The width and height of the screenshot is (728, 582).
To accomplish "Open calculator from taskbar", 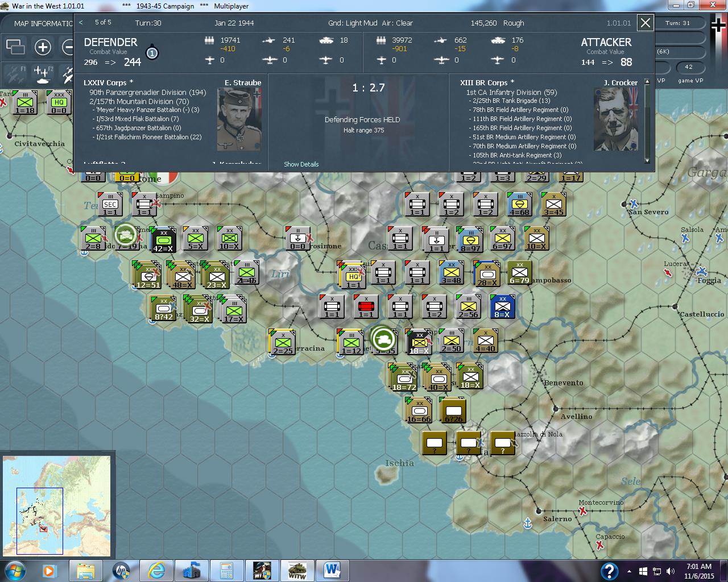I will pos(226,570).
